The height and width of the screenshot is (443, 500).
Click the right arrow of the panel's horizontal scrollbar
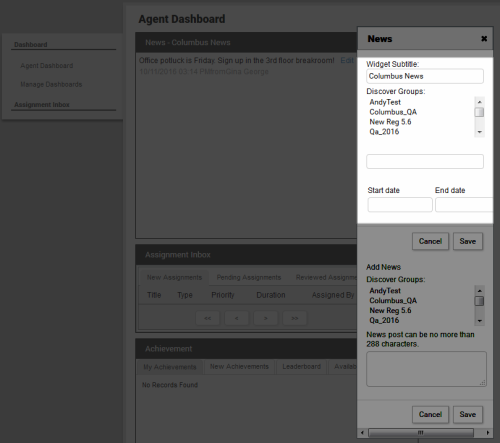(488, 433)
